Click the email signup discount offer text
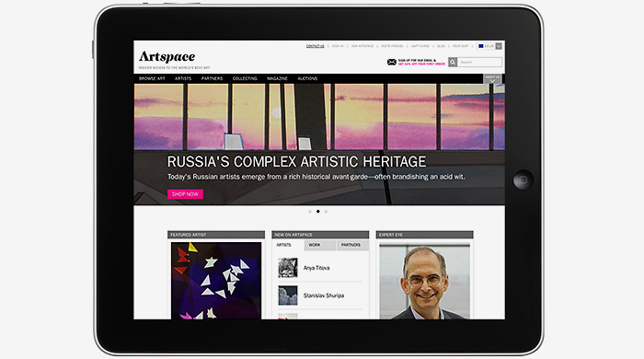 click(x=421, y=62)
